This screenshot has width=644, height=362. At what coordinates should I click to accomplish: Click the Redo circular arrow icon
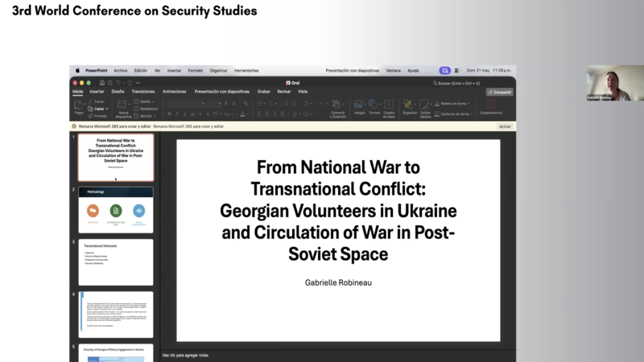tap(130, 83)
